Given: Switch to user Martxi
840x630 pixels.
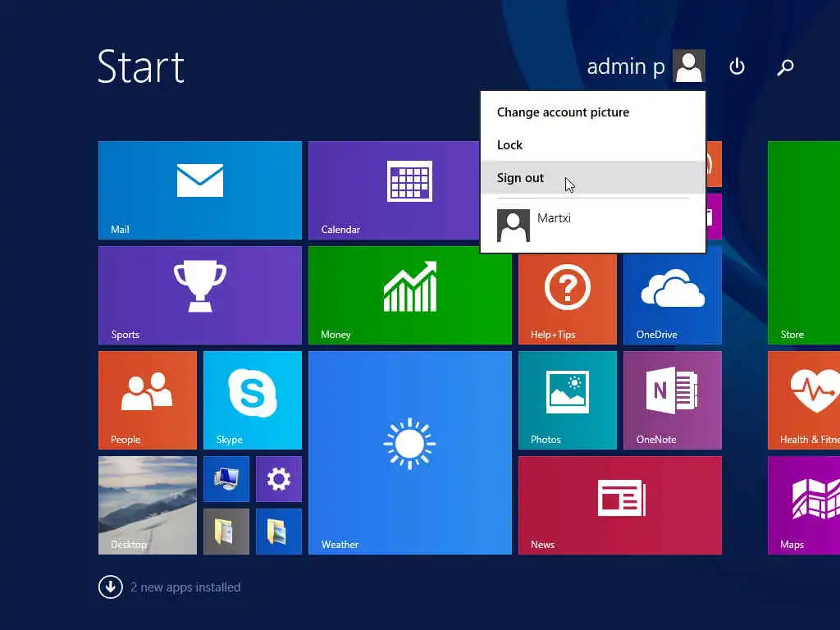Looking at the screenshot, I should pyautogui.click(x=592, y=225).
